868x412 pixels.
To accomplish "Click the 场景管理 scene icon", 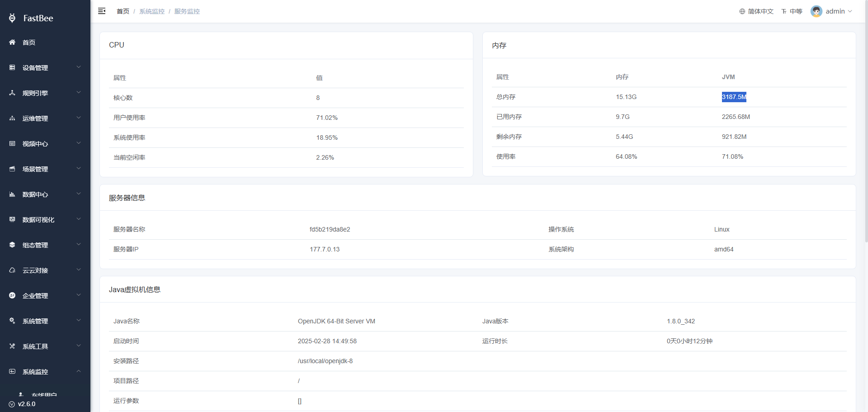I will click(x=12, y=169).
